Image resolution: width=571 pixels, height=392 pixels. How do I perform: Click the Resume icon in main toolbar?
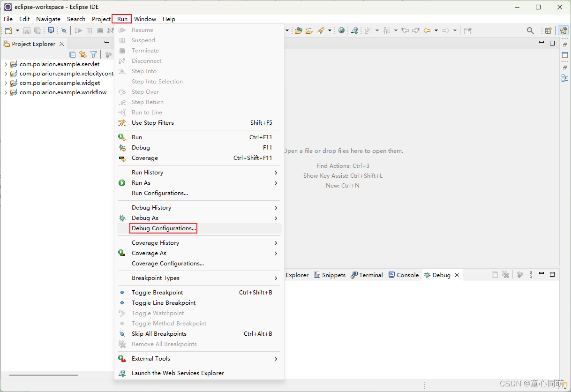click(78, 30)
